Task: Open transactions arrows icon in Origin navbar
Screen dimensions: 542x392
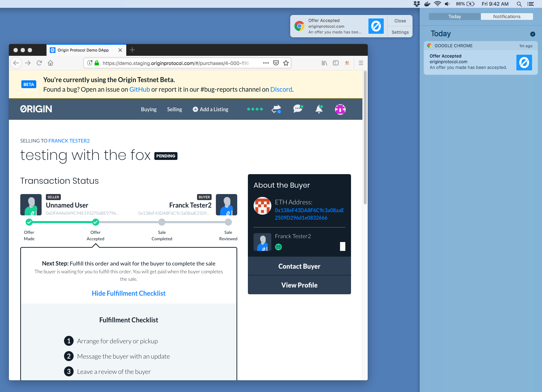Action: 276,109
